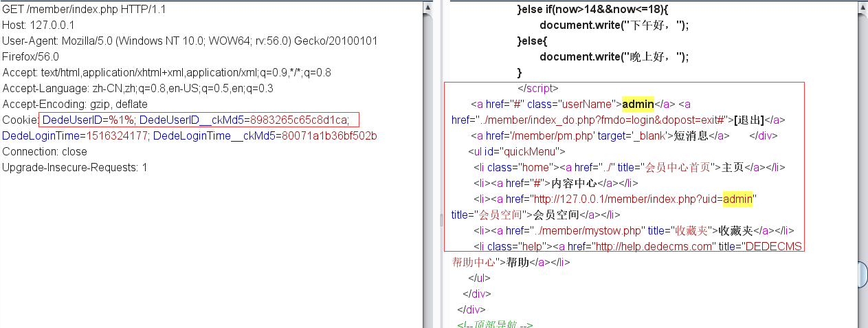Click the closing </script> tag

pos(538,89)
